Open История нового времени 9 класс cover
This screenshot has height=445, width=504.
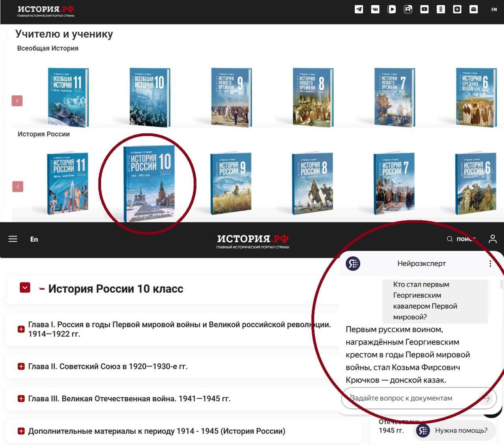tap(231, 97)
